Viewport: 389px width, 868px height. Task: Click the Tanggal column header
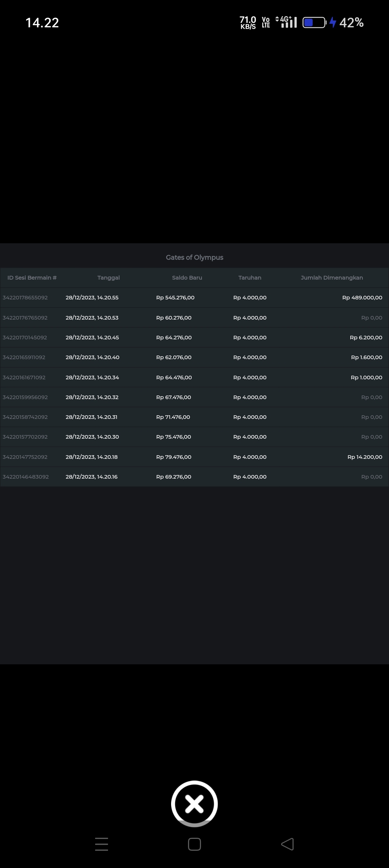[x=108, y=278]
